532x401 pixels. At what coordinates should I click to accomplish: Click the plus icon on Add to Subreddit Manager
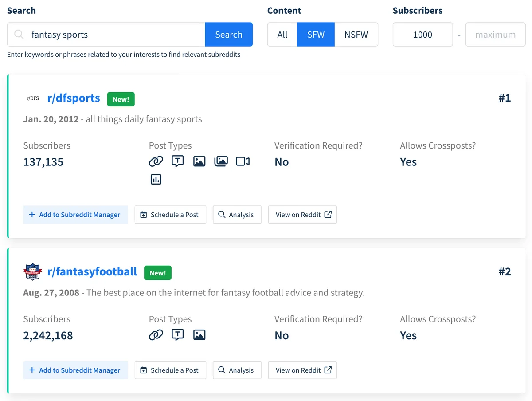click(x=31, y=214)
